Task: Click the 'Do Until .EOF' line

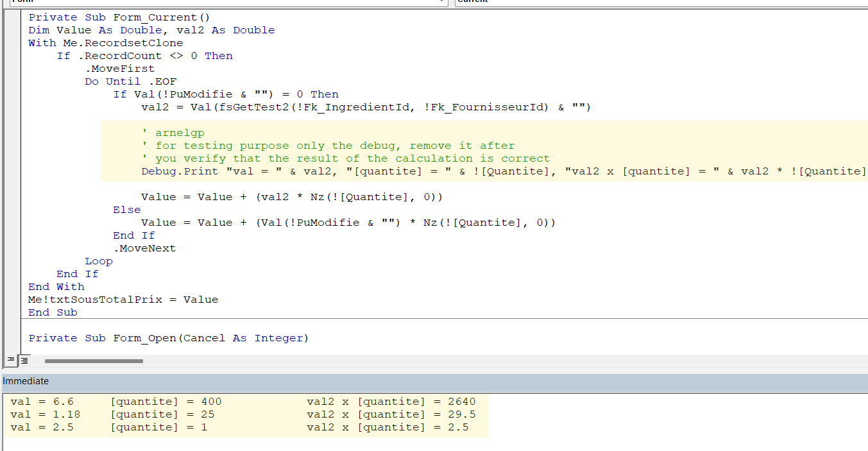Action: [130, 81]
